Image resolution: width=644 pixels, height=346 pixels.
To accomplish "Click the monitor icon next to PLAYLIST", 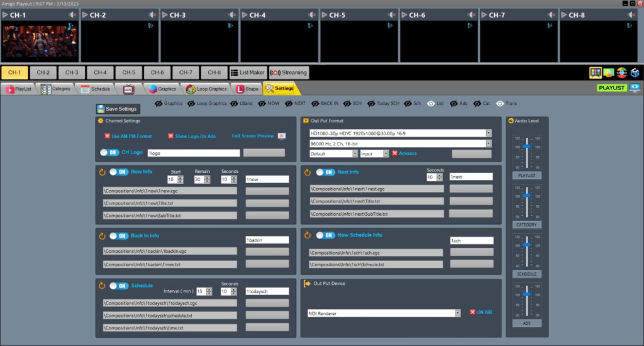I will pos(635,87).
